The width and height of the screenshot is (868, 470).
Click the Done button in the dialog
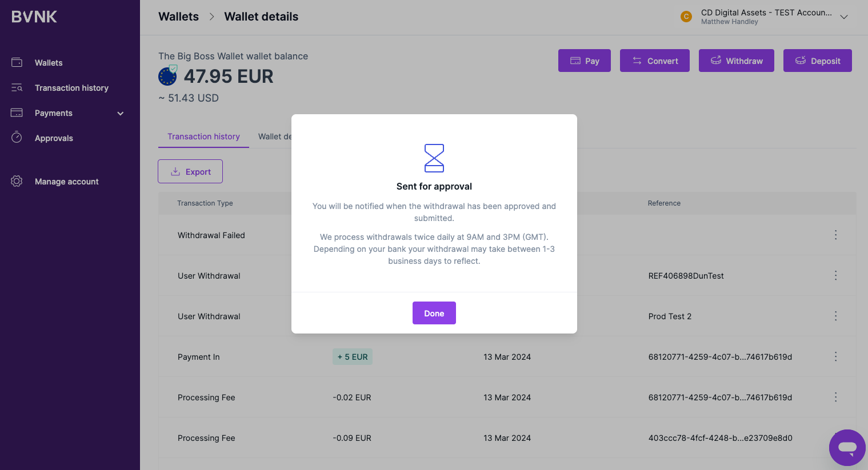pyautogui.click(x=434, y=313)
